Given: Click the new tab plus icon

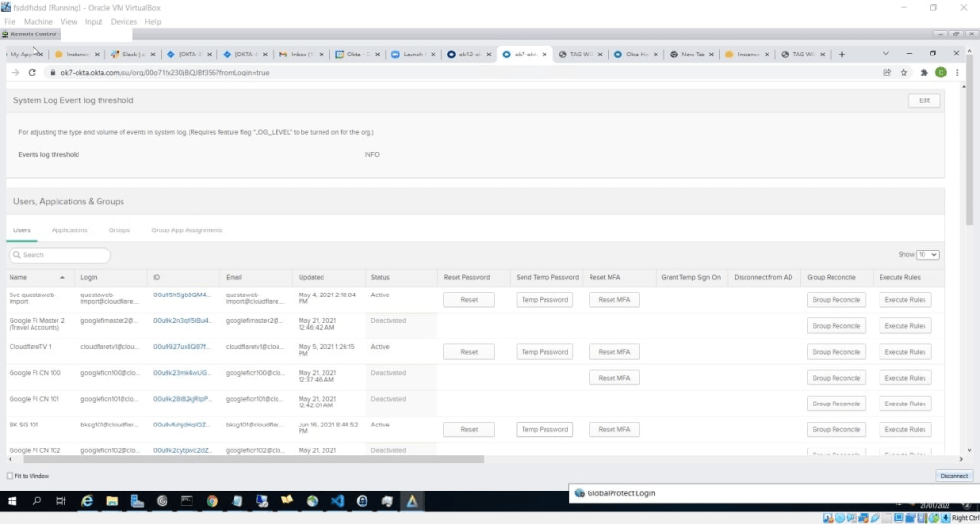Looking at the screenshot, I should (842, 55).
